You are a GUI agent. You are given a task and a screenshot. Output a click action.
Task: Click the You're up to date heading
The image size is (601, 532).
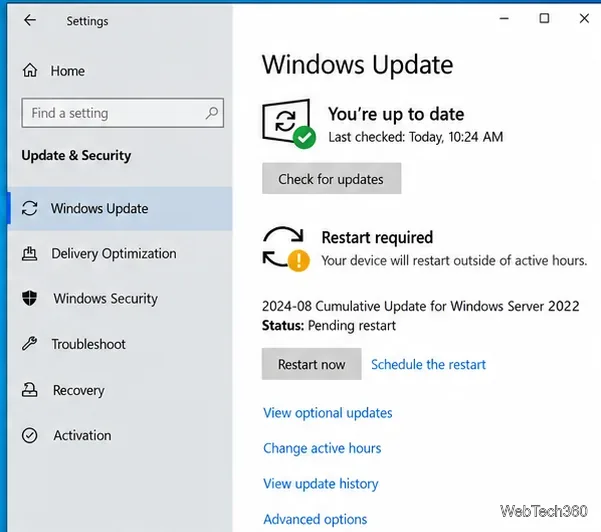(x=396, y=114)
